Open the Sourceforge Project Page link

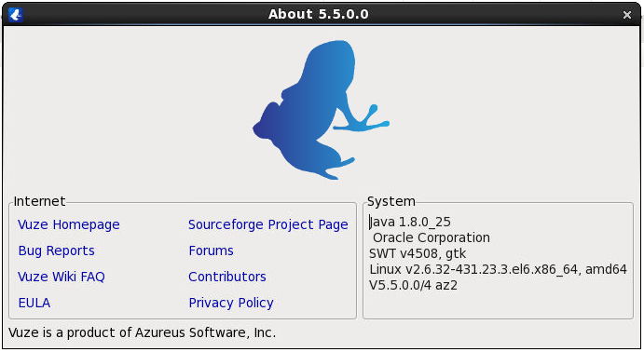pyautogui.click(x=268, y=224)
